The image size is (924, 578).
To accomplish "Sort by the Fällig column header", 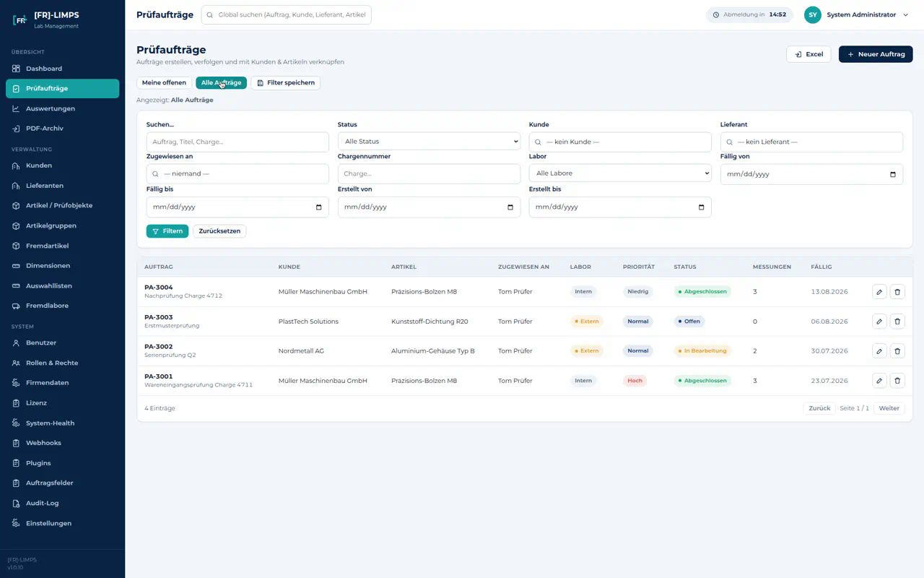I will click(x=821, y=267).
